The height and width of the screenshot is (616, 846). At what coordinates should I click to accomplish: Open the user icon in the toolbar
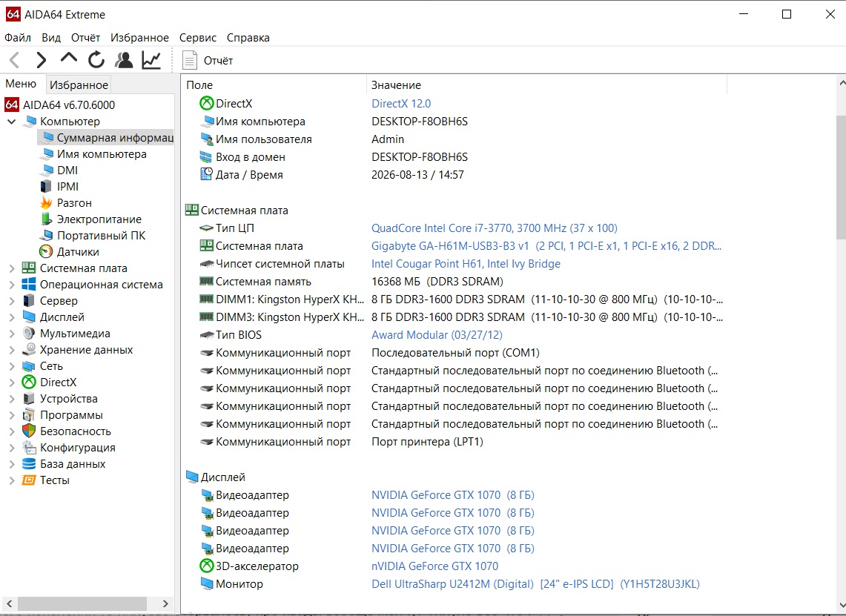124,60
